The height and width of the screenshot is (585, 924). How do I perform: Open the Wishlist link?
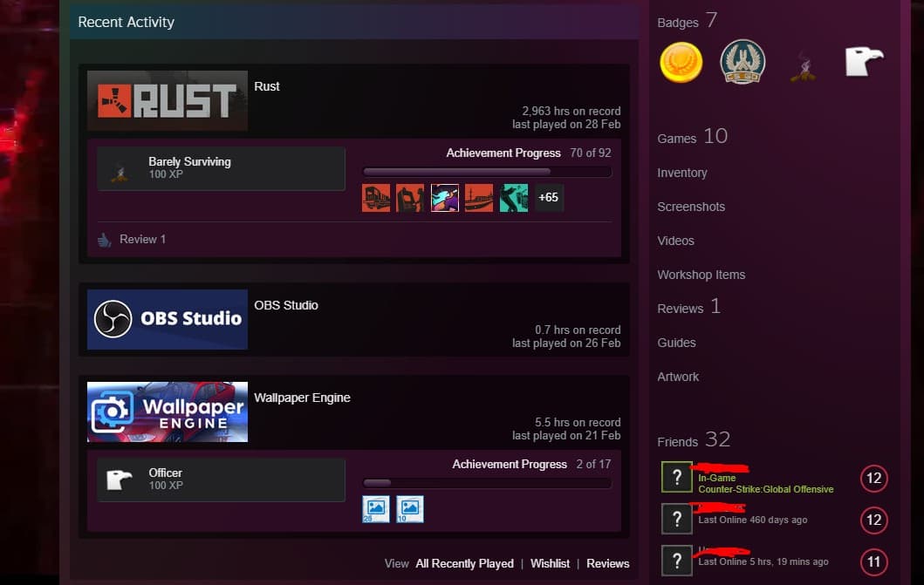550,563
